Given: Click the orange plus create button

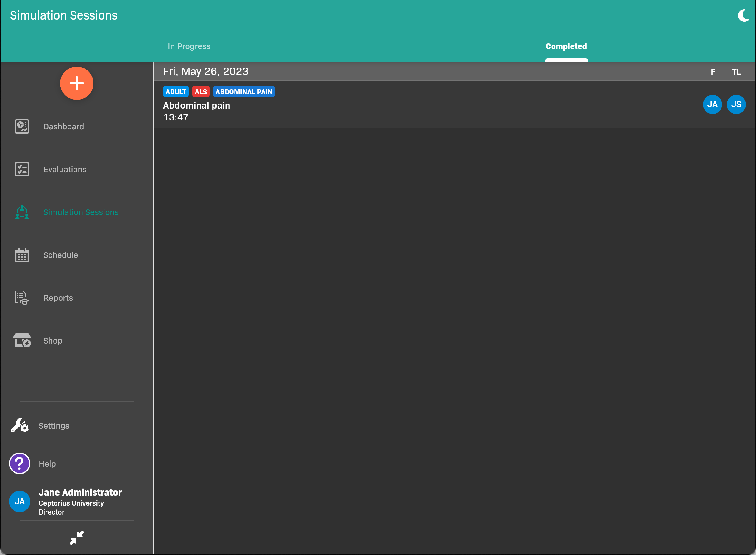Looking at the screenshot, I should [x=77, y=83].
